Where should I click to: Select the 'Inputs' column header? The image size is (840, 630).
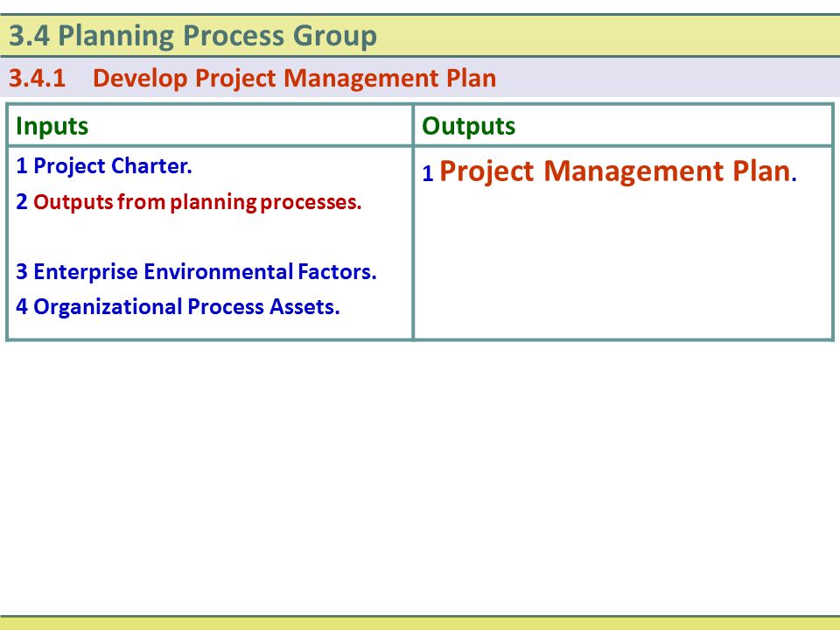52,126
